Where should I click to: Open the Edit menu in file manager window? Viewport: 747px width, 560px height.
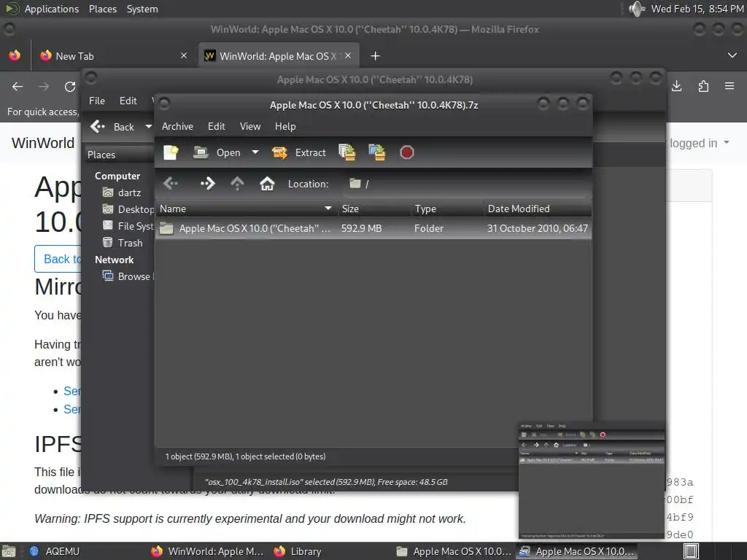tap(128, 101)
